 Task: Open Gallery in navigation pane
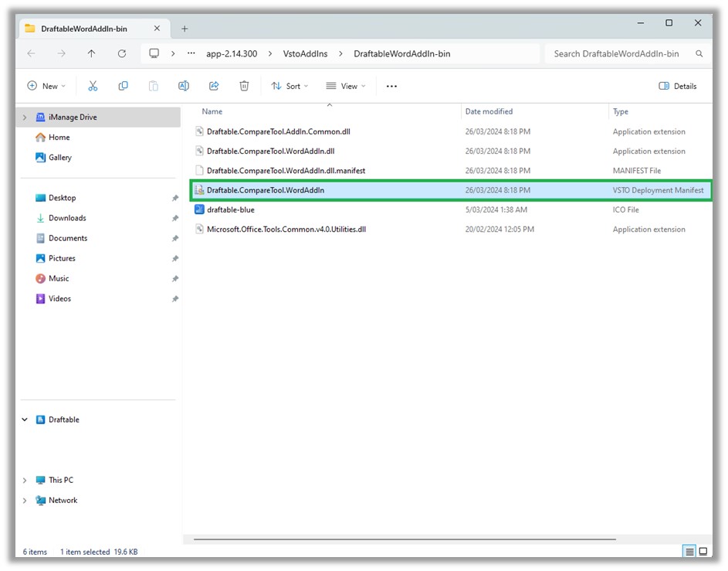point(60,158)
